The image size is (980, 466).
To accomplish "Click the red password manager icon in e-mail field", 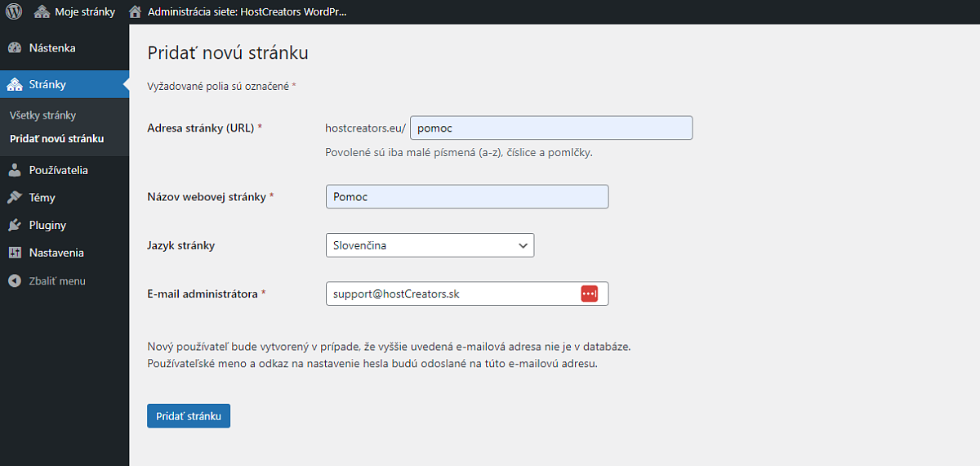I will coord(590,293).
